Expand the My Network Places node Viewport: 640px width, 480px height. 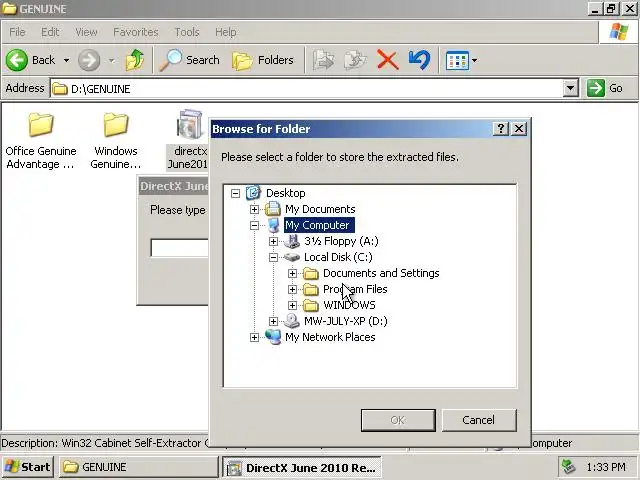pos(254,337)
